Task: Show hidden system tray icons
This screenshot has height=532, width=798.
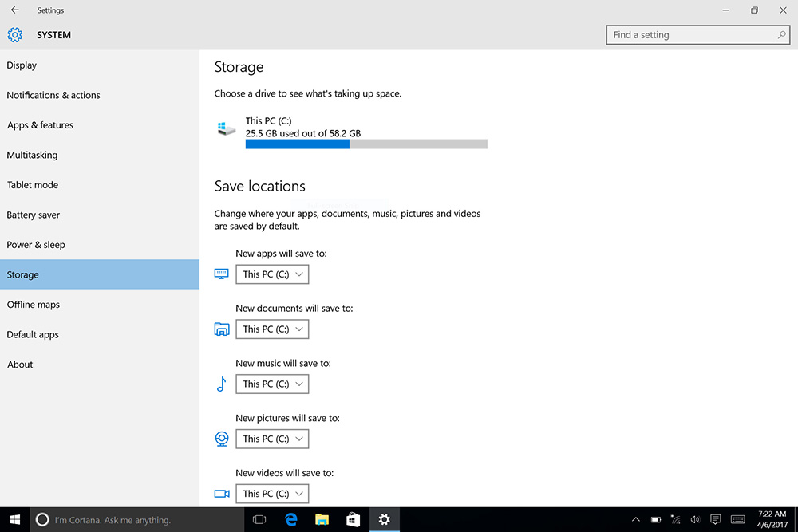Action: tap(636, 519)
